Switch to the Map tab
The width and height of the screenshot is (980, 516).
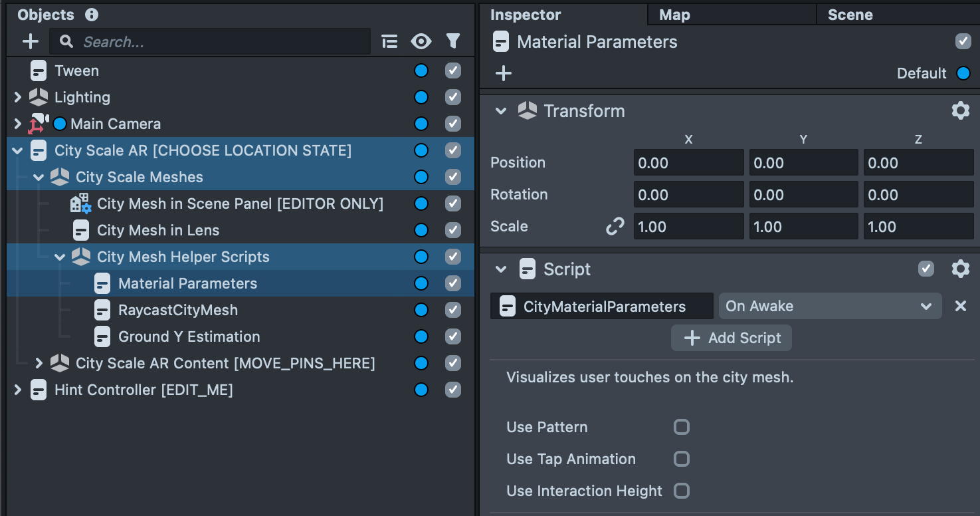(674, 14)
